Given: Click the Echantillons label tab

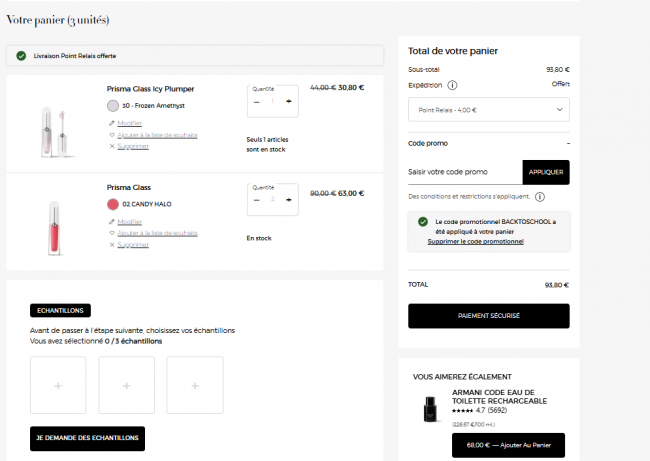Looking at the screenshot, I should pyautogui.click(x=60, y=311).
